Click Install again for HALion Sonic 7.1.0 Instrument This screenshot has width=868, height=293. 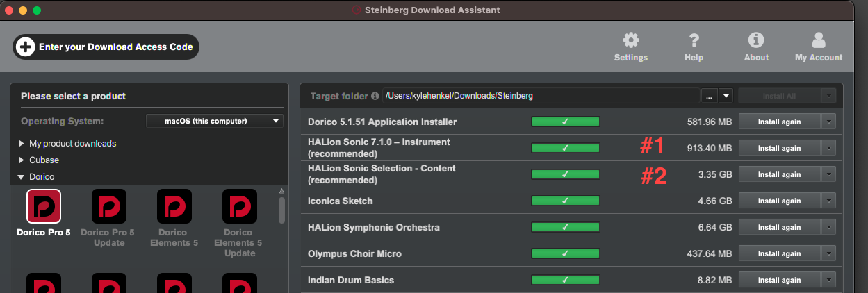pos(779,148)
